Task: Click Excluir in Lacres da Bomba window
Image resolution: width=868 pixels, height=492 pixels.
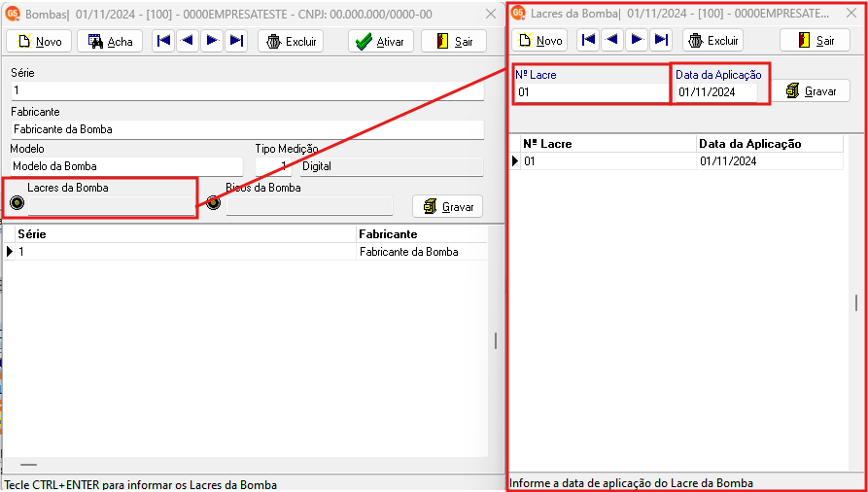Action: coord(713,41)
